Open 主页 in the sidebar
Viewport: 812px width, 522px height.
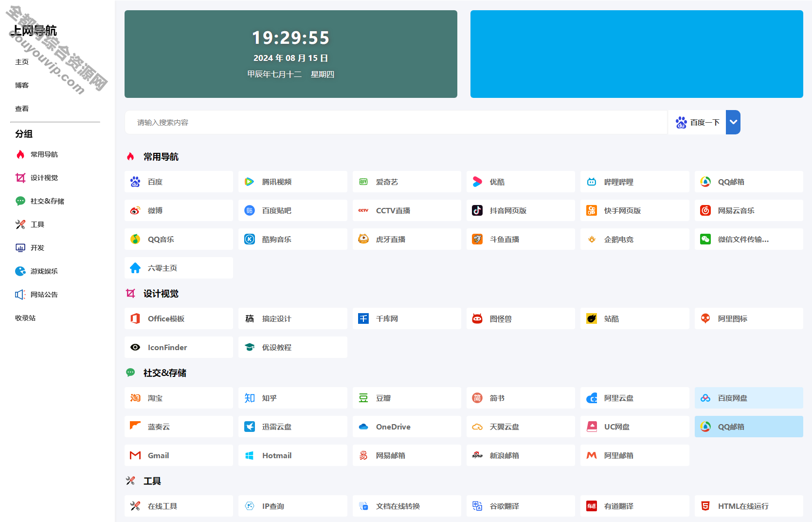22,62
